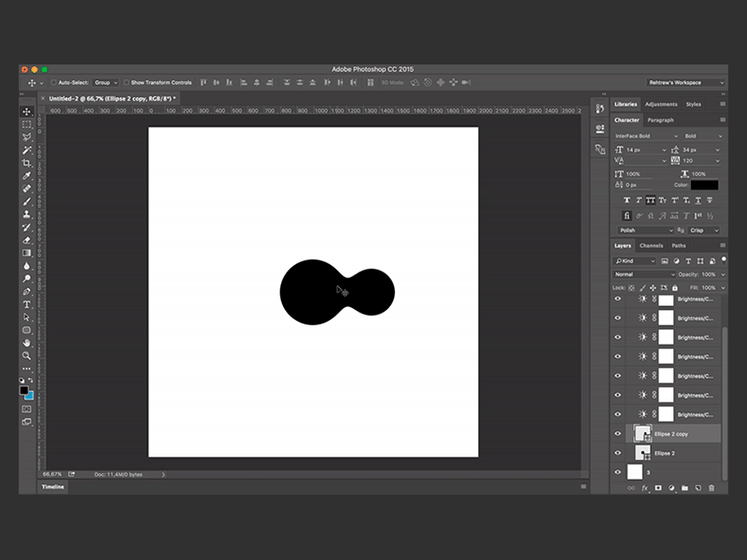This screenshot has height=560, width=747.
Task: Select the Crop tool
Action: pos(27,162)
